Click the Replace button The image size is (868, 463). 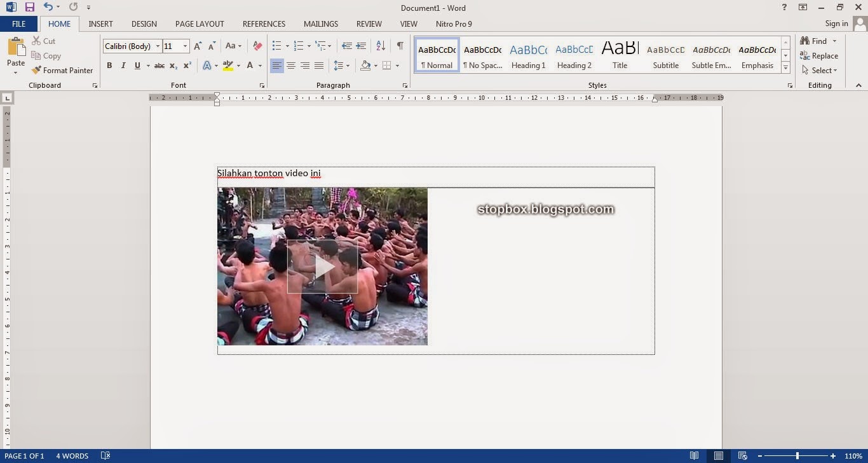[819, 56]
